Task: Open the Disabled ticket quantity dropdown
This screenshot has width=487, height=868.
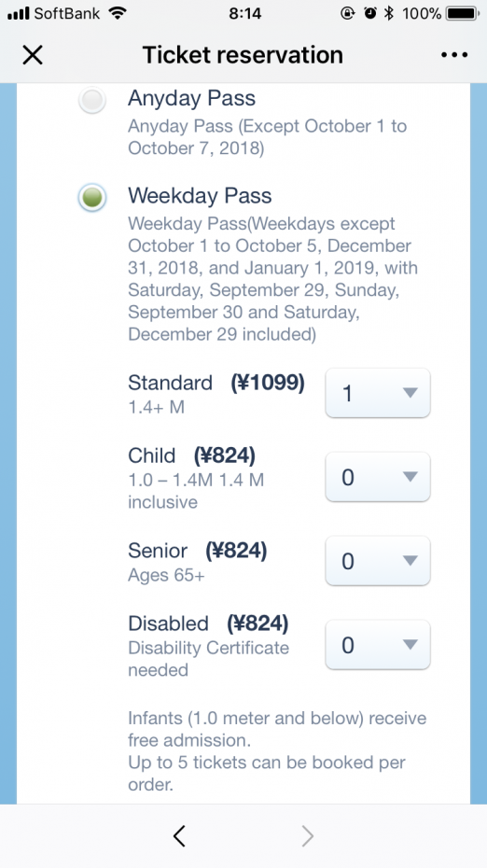Action: pos(378,644)
